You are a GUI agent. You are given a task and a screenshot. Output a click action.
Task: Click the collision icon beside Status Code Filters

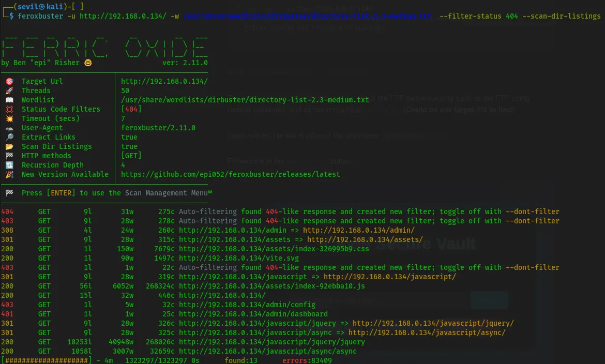pyautogui.click(x=9, y=110)
